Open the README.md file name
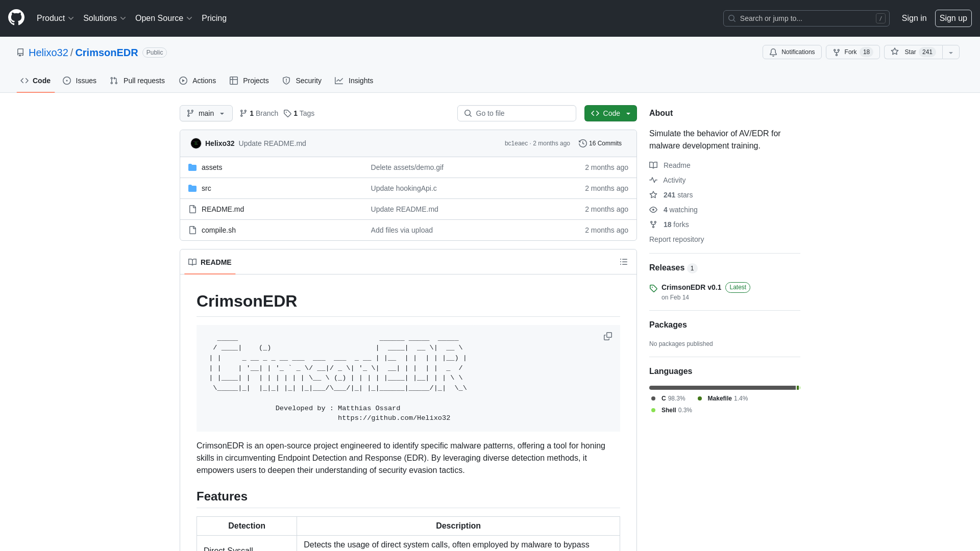 [223, 209]
